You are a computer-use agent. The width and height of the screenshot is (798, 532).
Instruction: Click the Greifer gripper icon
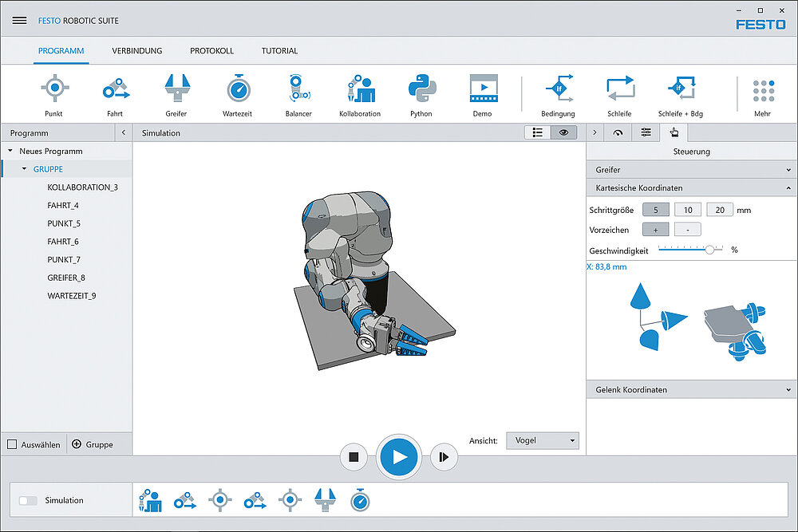[x=176, y=89]
